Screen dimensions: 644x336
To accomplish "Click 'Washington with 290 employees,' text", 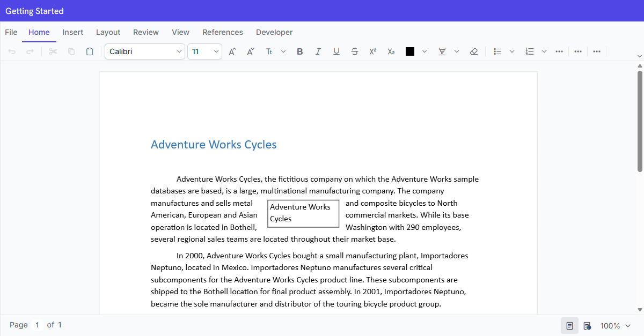I will click(403, 227).
